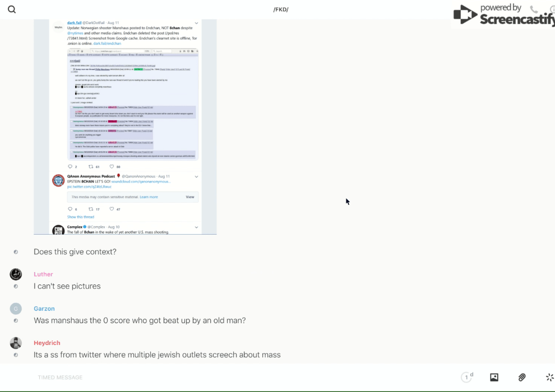Click Heydrich's profile avatar

click(x=16, y=343)
